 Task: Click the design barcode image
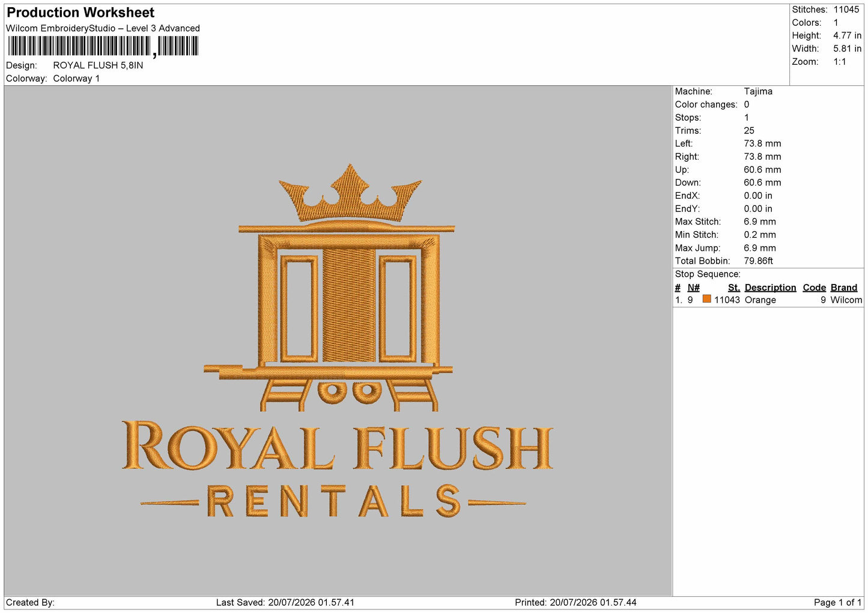pyautogui.click(x=103, y=46)
